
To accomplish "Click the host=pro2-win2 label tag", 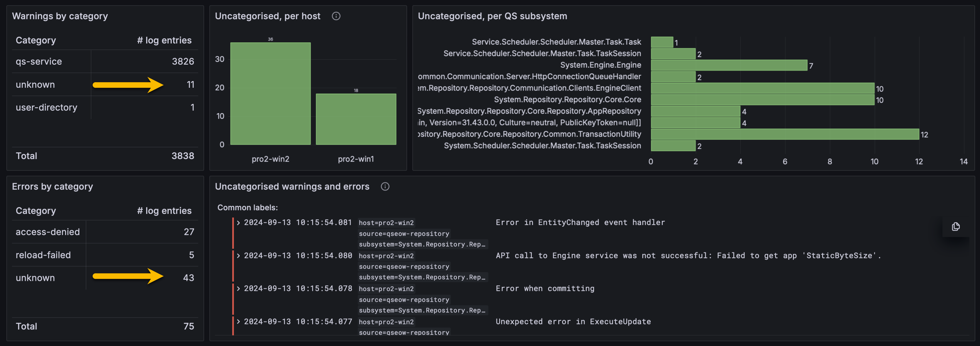I will 386,223.
